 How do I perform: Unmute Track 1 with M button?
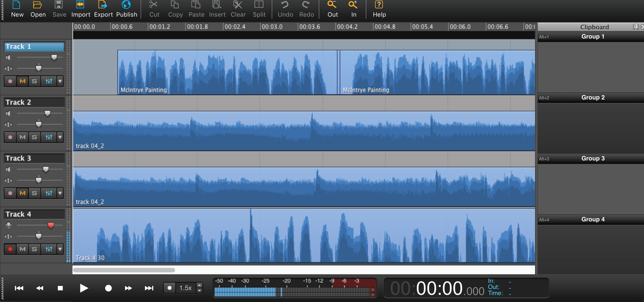click(x=23, y=81)
